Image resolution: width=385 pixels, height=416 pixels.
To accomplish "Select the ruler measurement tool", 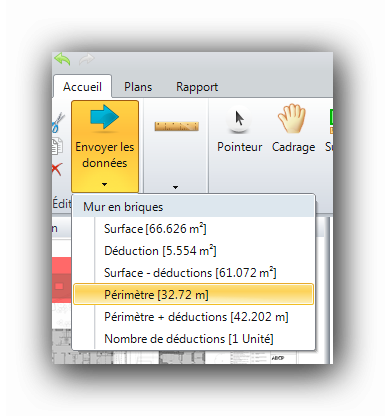I will coord(176,126).
